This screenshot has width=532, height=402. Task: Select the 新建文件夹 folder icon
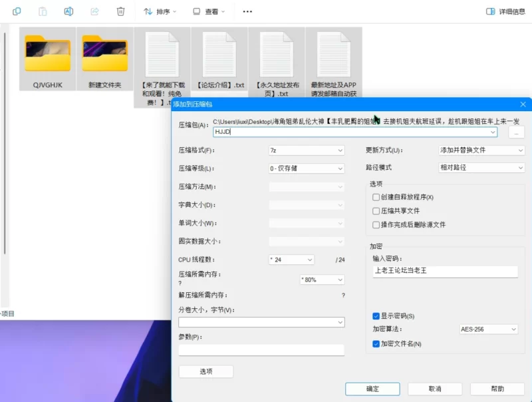105,53
